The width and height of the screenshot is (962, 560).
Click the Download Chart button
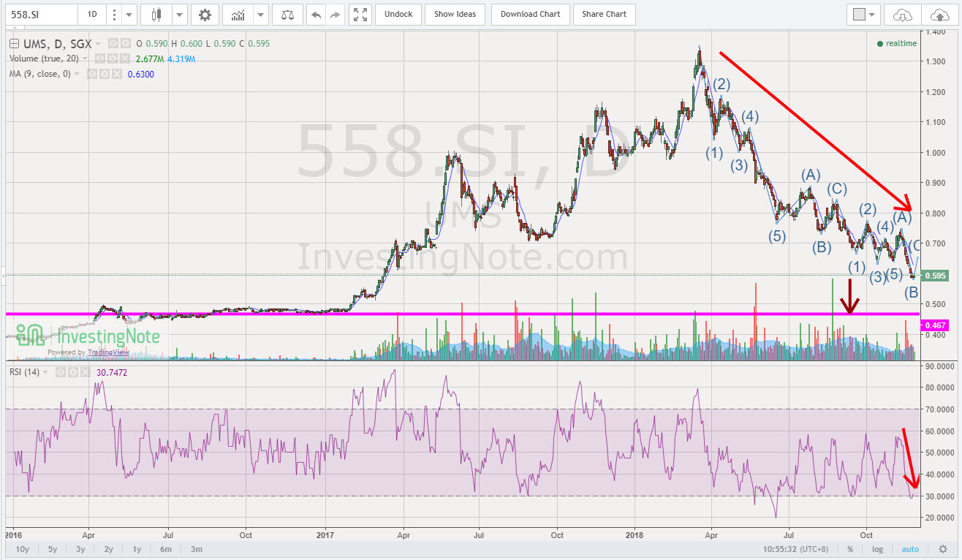530,14
